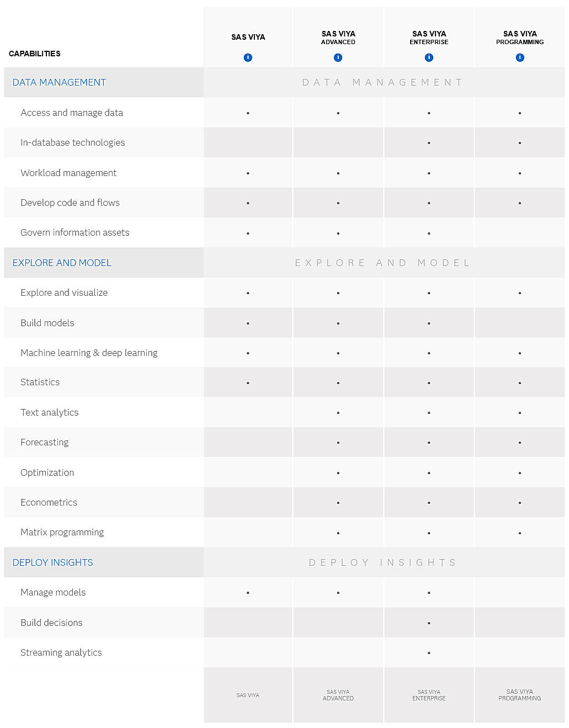Select the Econometrics dot under SAS Viya Enterprise
The image size is (569, 728).
coord(429,502)
